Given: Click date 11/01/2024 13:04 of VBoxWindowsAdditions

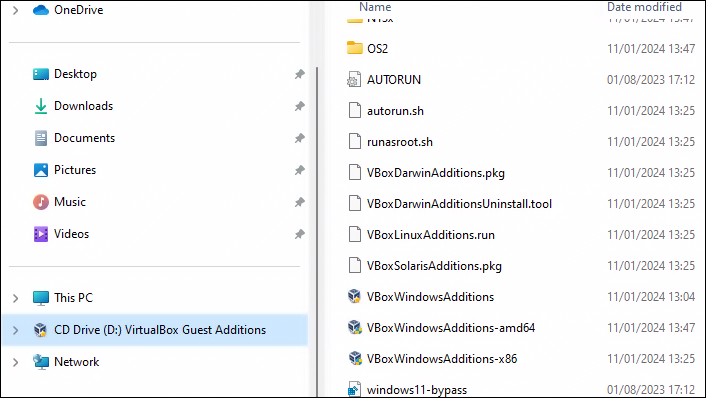Looking at the screenshot, I should point(651,297).
